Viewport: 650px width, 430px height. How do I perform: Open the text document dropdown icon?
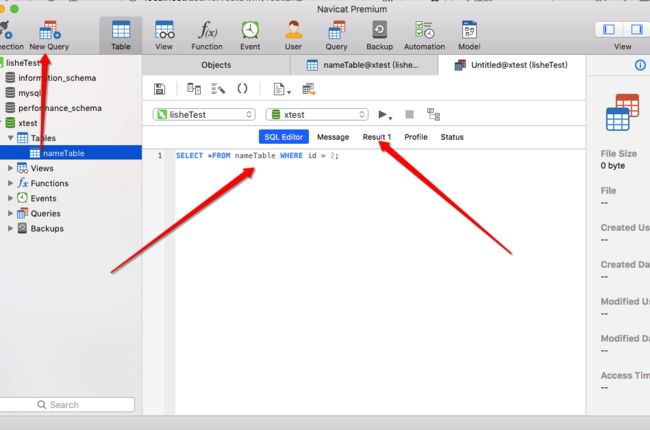(x=281, y=89)
